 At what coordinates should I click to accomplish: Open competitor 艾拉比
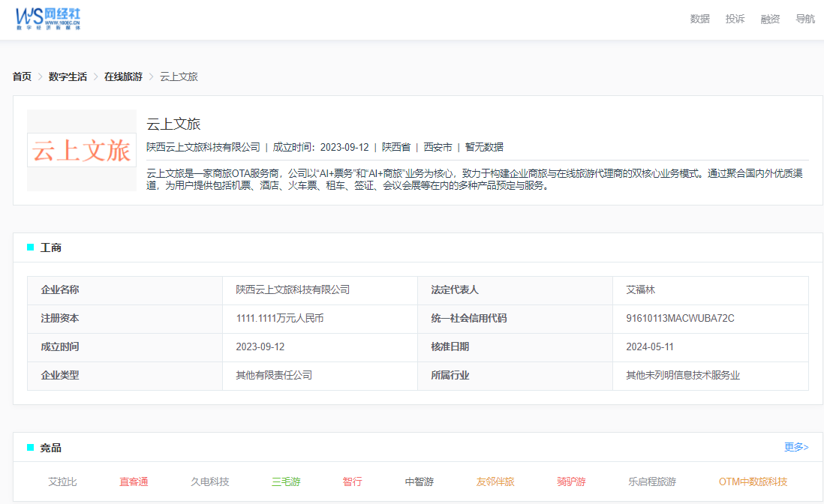[x=62, y=481]
